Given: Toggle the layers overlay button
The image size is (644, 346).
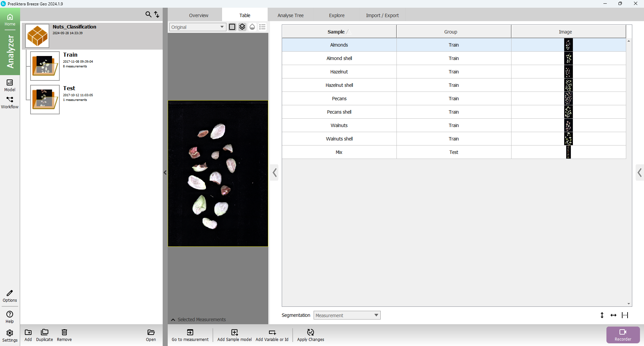Looking at the screenshot, I should [x=242, y=27].
